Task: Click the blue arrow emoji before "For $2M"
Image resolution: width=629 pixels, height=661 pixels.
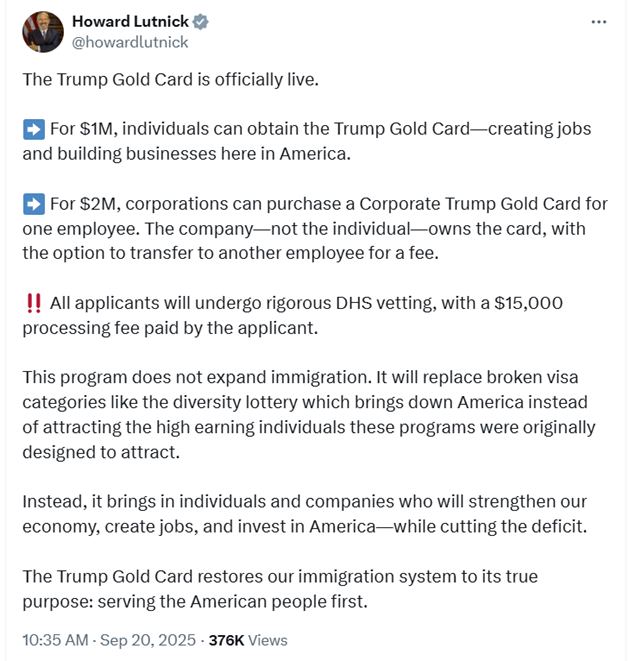Action: [32, 204]
